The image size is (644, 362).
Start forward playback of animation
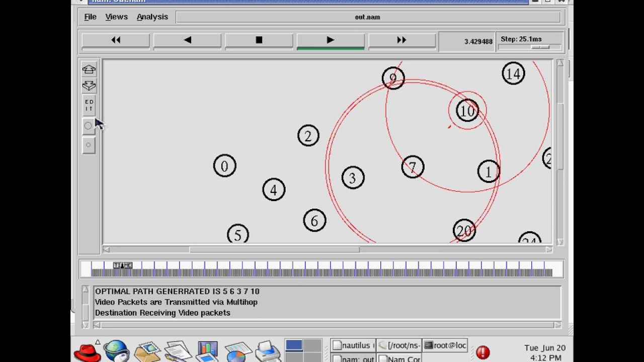[x=331, y=40]
